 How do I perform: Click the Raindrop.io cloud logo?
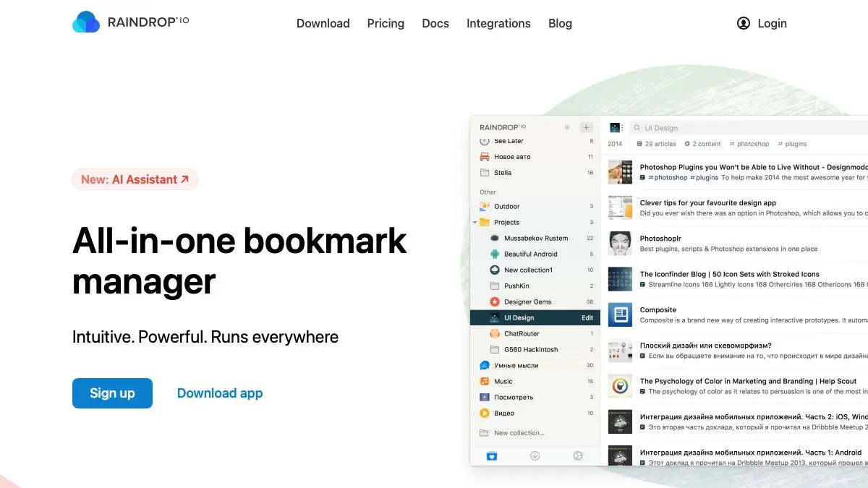[x=86, y=22]
